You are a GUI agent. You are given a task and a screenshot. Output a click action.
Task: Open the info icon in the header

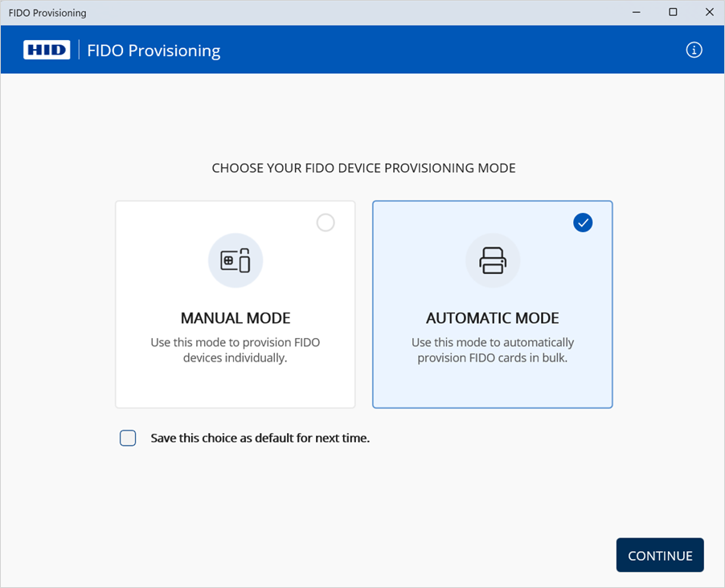click(x=694, y=50)
